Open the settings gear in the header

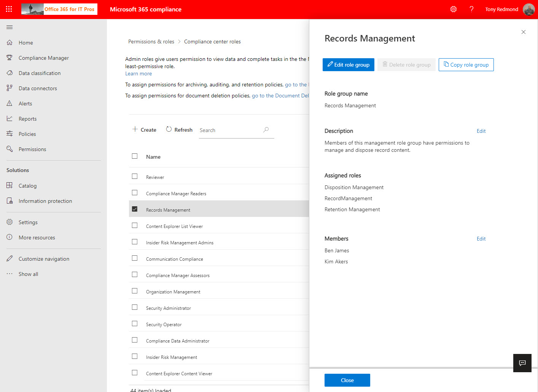coord(454,9)
